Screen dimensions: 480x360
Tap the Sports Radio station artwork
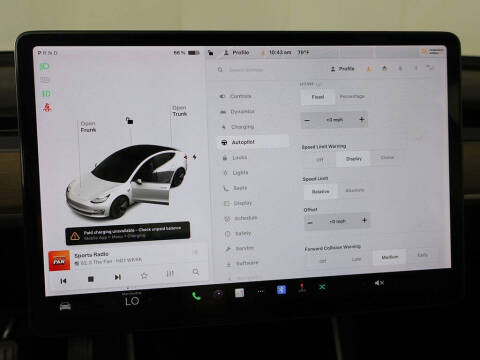[59, 261]
